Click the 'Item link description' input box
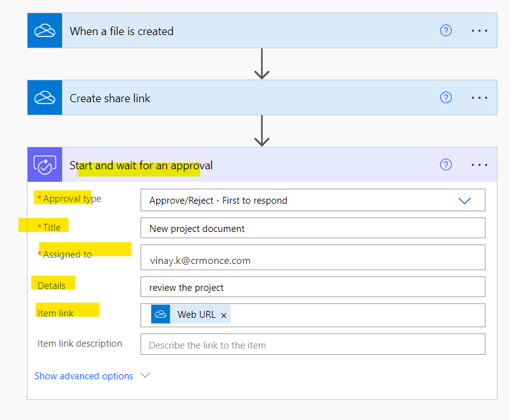This screenshot has height=420, width=510. click(313, 344)
